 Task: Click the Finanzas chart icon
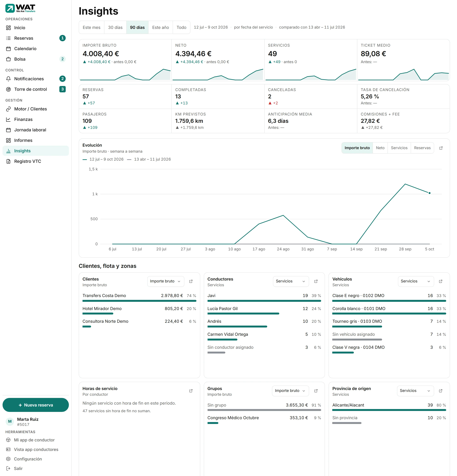tap(9, 119)
